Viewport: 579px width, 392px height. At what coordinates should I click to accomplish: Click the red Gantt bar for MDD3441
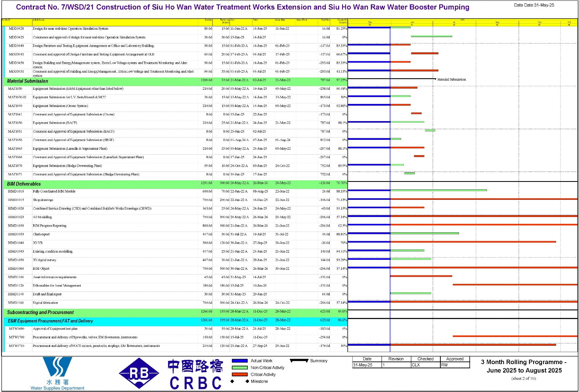tap(425, 53)
